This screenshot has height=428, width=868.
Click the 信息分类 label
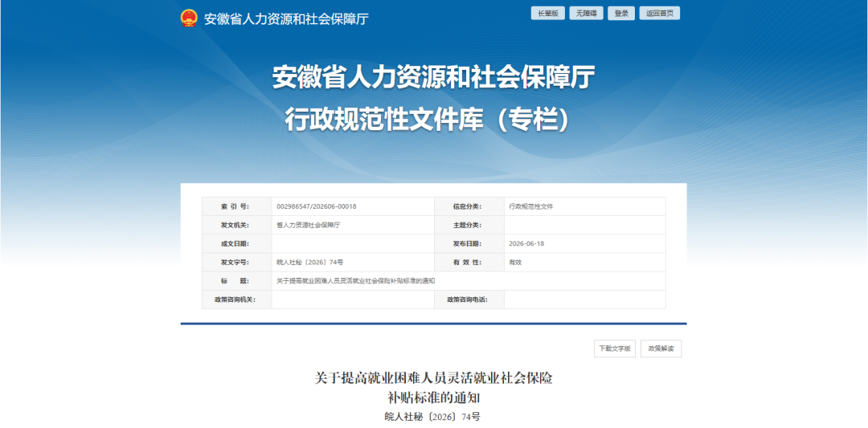tap(467, 207)
